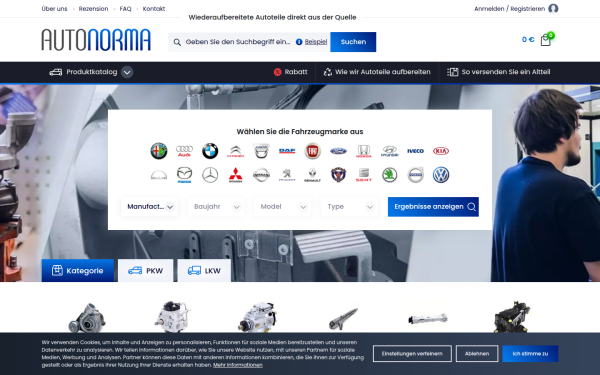Open the Model dropdown
This screenshot has width=600, height=375.
pos(283,207)
